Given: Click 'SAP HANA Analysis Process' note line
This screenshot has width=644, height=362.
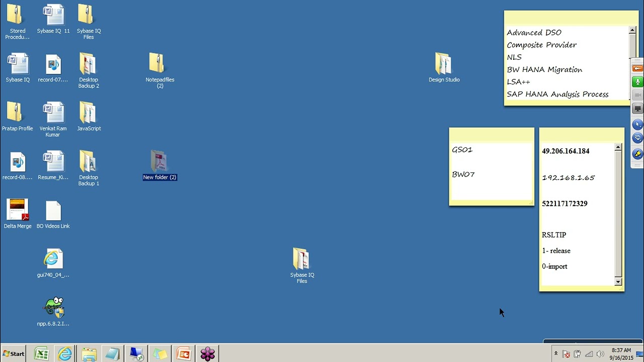Looking at the screenshot, I should (x=557, y=95).
